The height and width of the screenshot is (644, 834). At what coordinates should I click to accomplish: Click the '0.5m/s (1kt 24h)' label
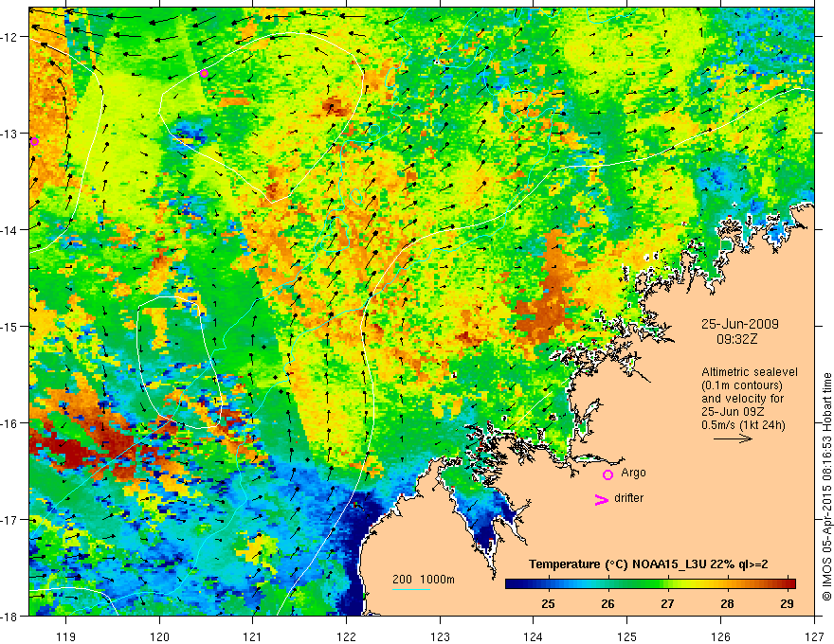744,425
